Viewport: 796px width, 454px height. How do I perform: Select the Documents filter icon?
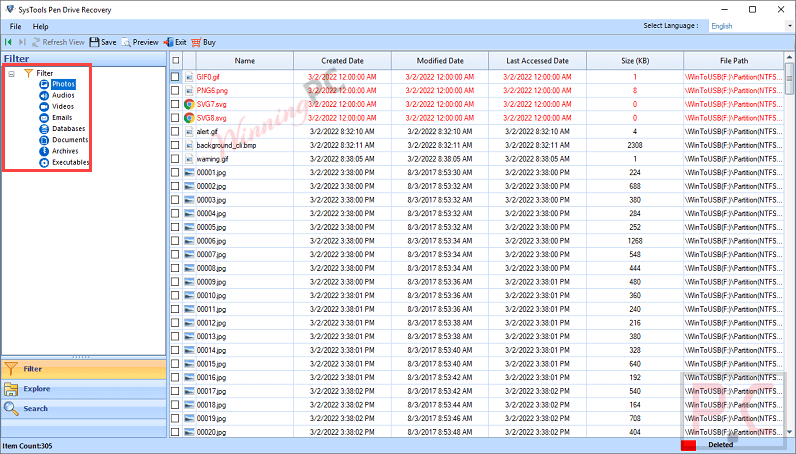44,140
